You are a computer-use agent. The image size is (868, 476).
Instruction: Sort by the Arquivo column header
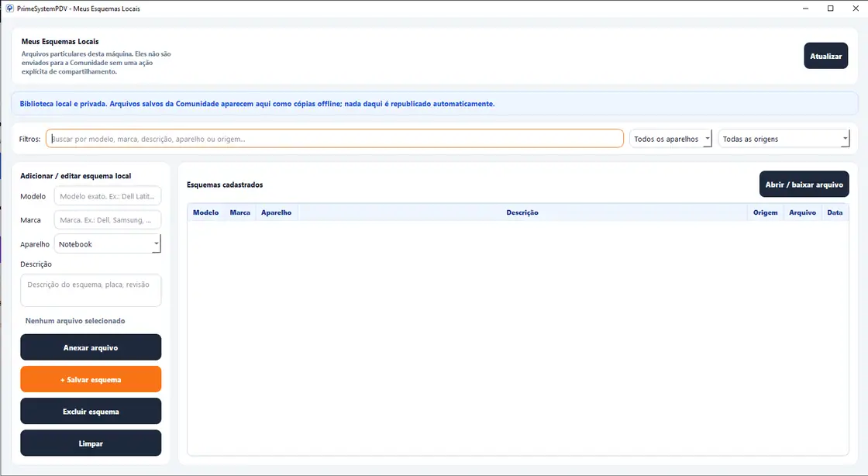[802, 212]
